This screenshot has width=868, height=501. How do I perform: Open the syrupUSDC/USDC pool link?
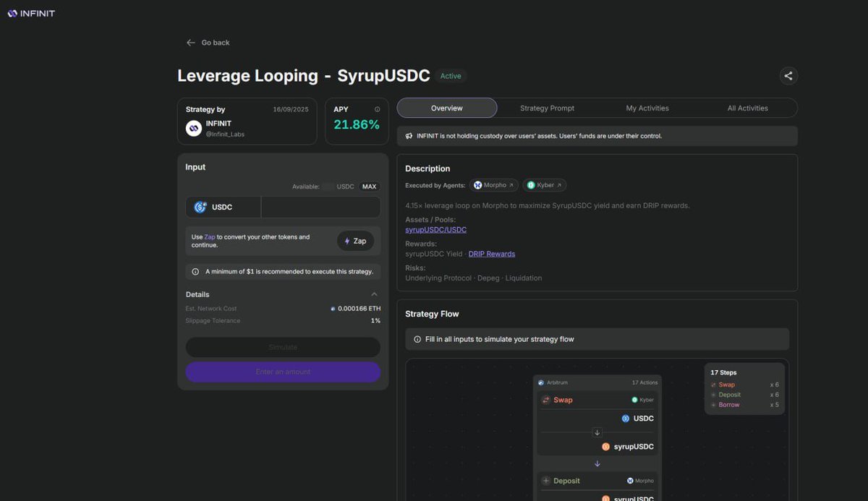(435, 230)
